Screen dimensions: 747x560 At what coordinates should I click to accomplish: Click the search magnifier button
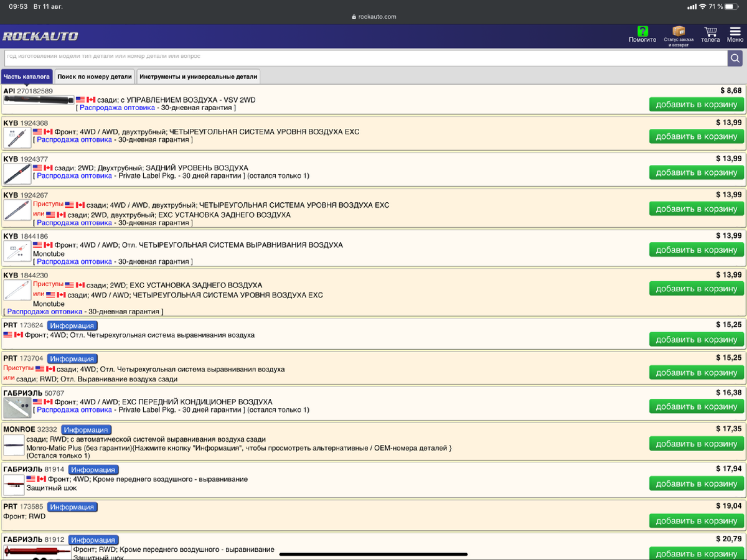pos(735,58)
